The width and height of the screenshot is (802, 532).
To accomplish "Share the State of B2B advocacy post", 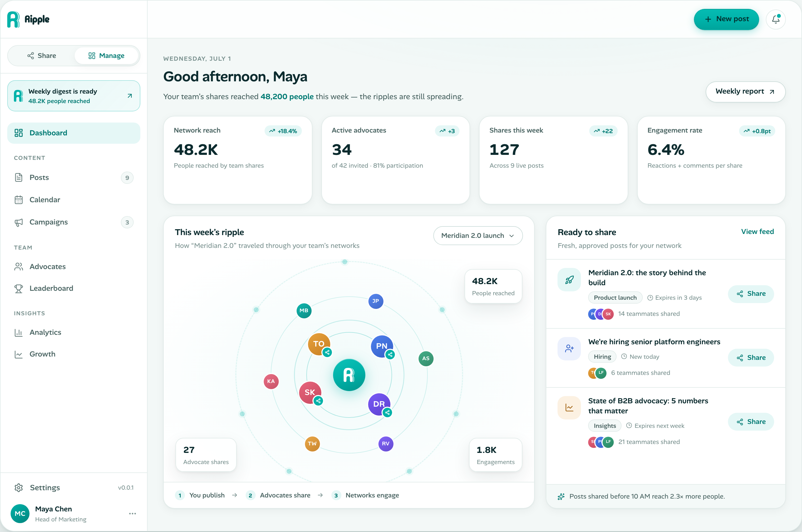I will point(751,422).
